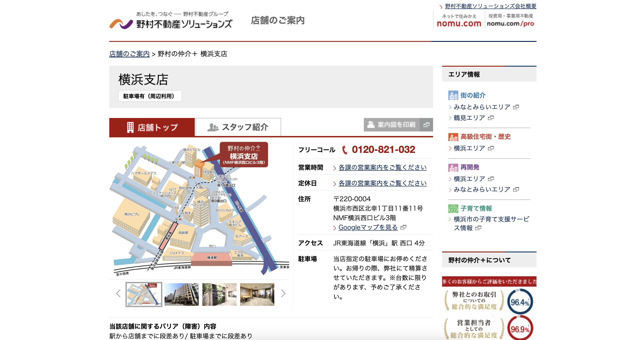644x340 pixels.
Task: Open 横浜市の子育て支援サービス情報 link
Action: coord(491,224)
